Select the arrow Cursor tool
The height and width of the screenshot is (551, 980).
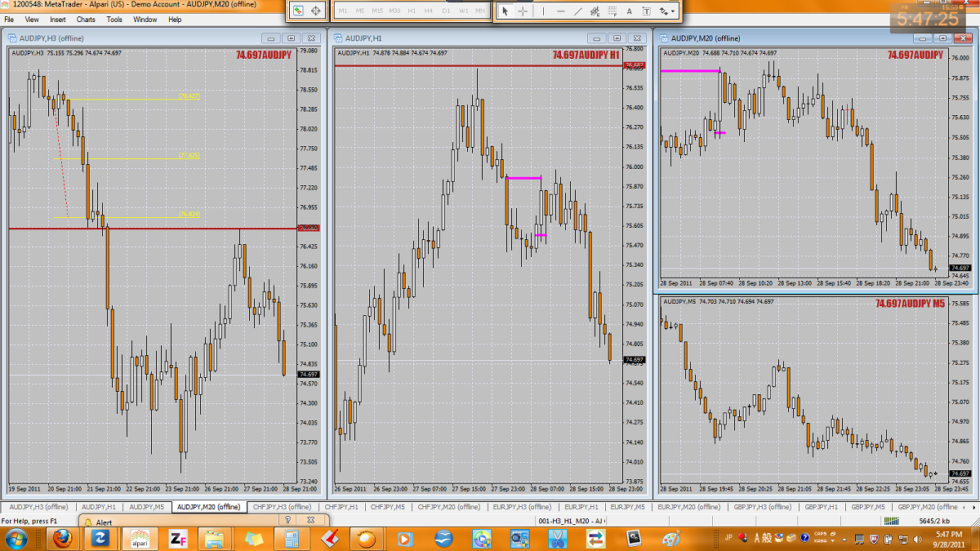(x=505, y=11)
